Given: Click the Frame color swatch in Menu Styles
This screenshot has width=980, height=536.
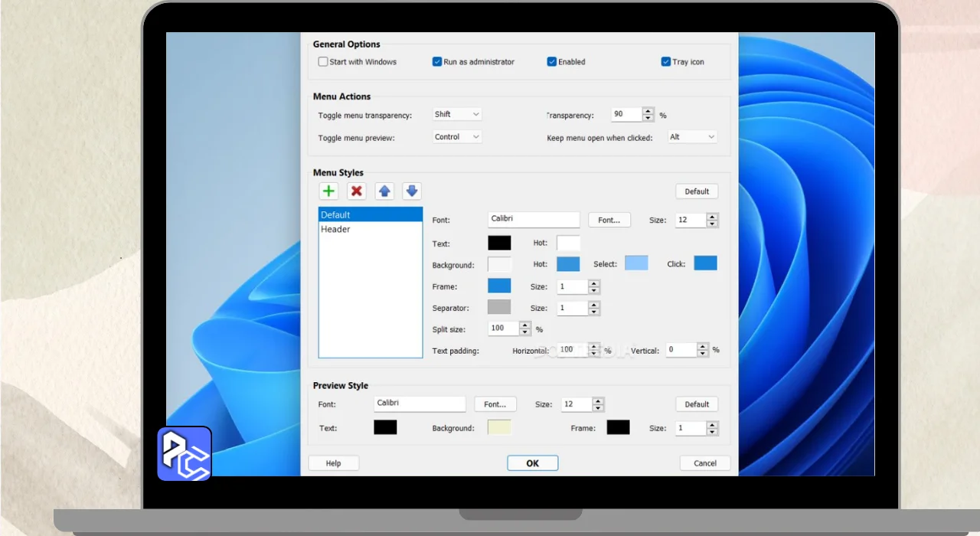Looking at the screenshot, I should coord(499,286).
